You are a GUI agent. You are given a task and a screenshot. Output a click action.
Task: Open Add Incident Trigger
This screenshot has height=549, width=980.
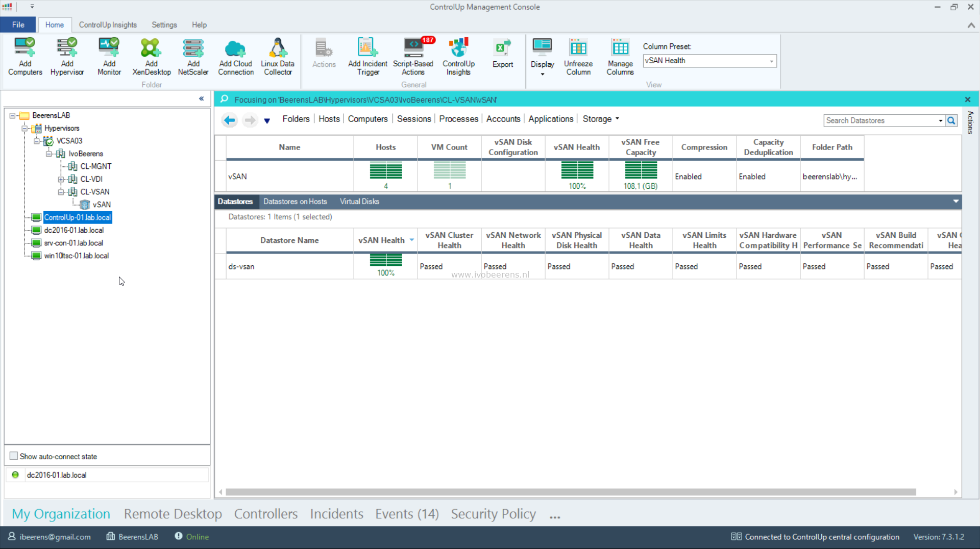click(367, 56)
